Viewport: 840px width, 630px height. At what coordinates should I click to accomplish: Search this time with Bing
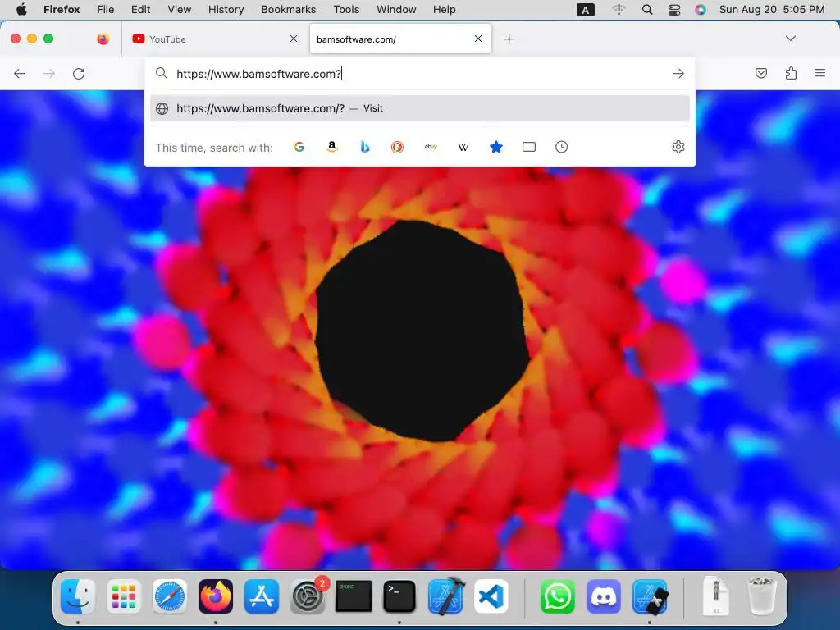click(365, 147)
